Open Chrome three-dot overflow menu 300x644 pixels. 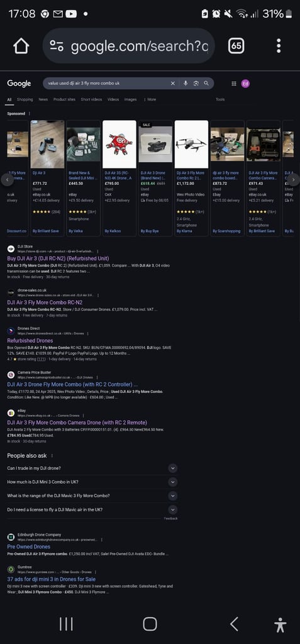pyautogui.click(x=279, y=46)
